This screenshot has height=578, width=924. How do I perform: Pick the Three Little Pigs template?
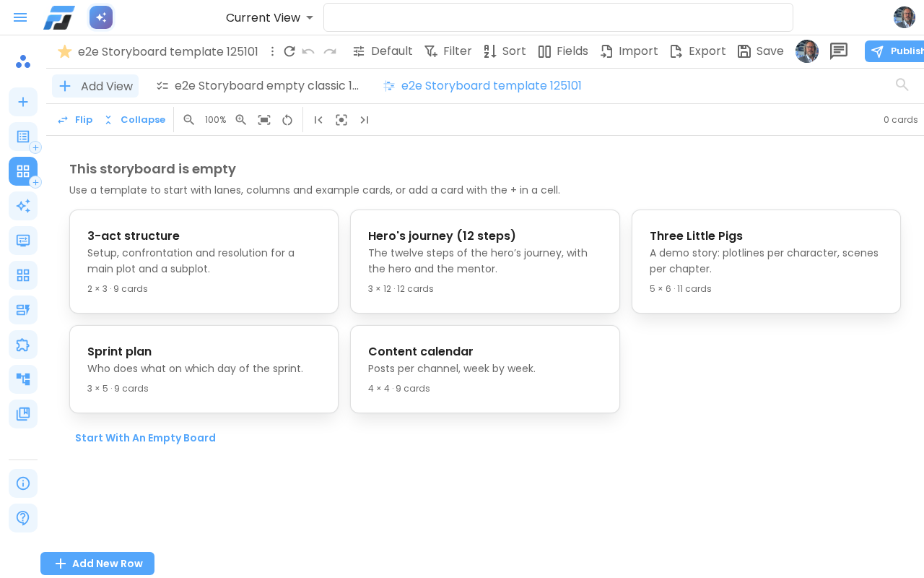766,262
